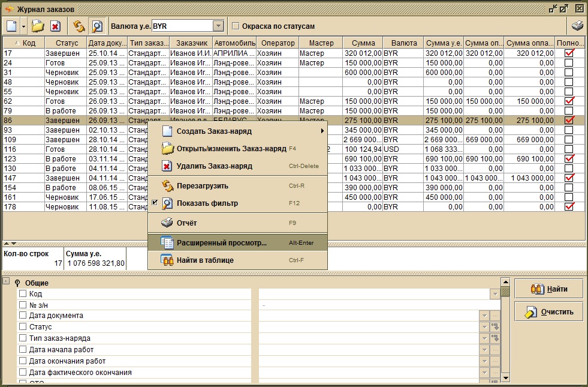Toggle paid checkbox in row 62
588x387 pixels.
(x=569, y=101)
